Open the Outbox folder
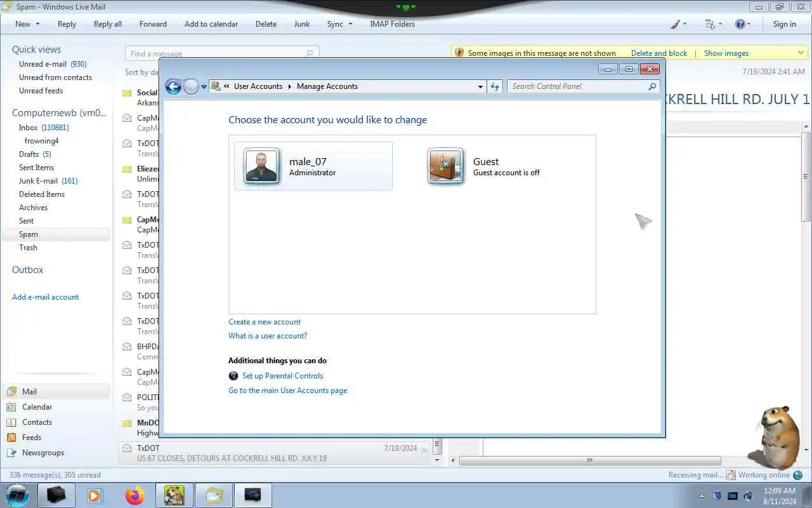 click(x=27, y=270)
